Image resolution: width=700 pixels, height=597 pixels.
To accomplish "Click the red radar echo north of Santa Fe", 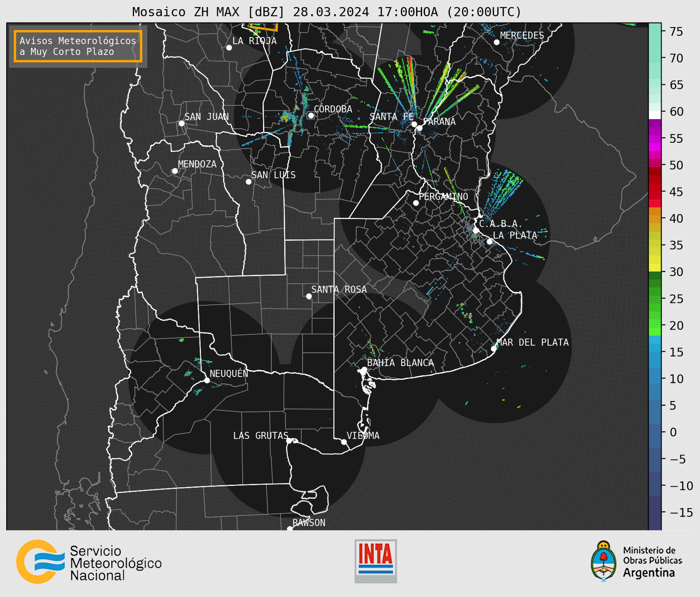I will (x=410, y=71).
